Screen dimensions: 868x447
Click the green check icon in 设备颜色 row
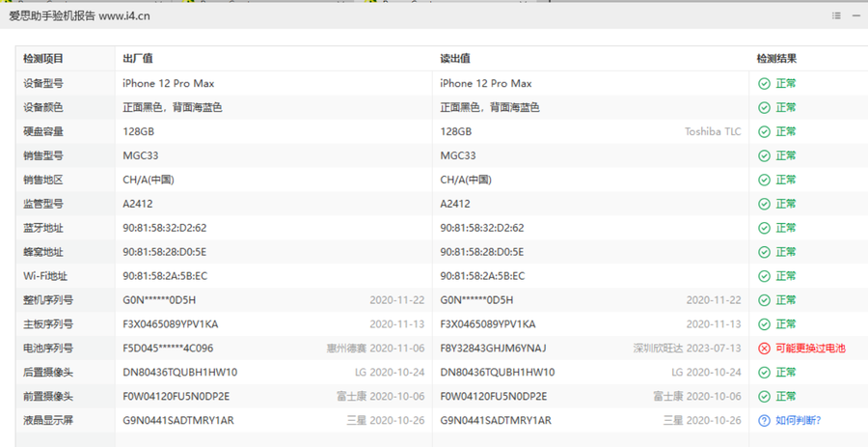point(764,107)
